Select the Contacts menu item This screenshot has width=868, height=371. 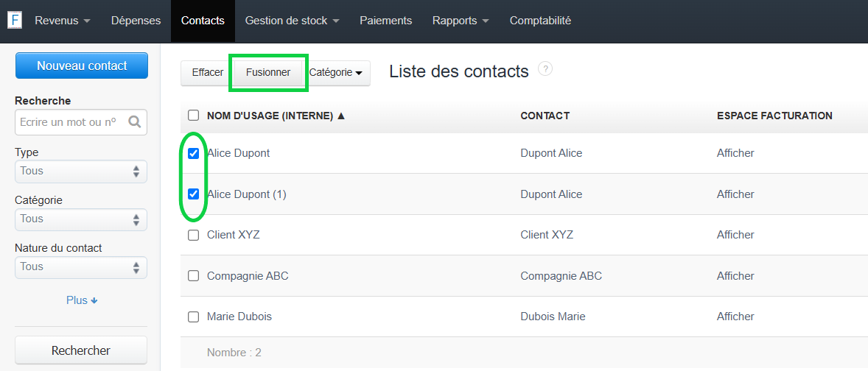(203, 21)
